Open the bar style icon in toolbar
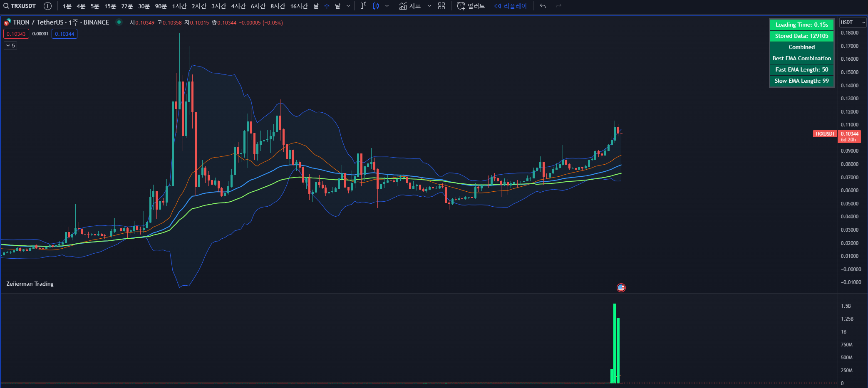Viewport: 868px width, 388px height. tap(363, 6)
